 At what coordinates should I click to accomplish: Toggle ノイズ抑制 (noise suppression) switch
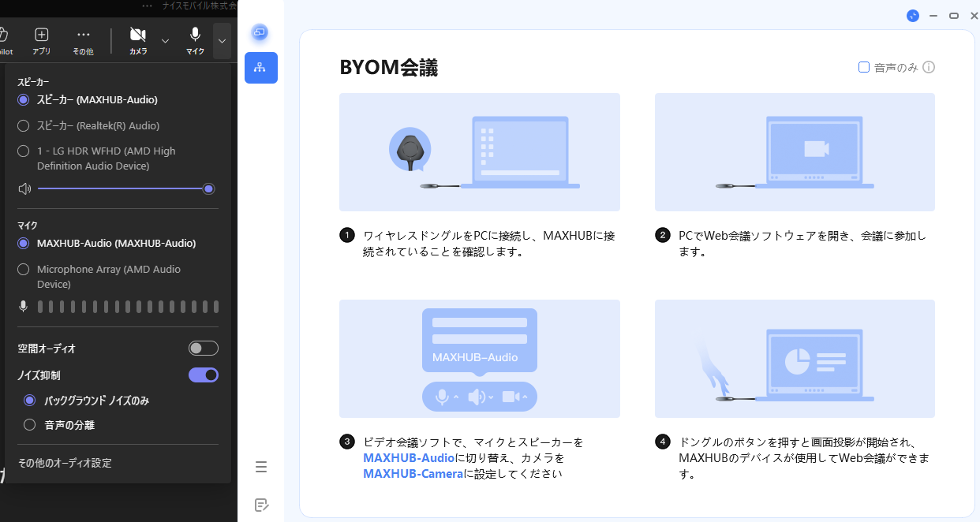pyautogui.click(x=204, y=375)
